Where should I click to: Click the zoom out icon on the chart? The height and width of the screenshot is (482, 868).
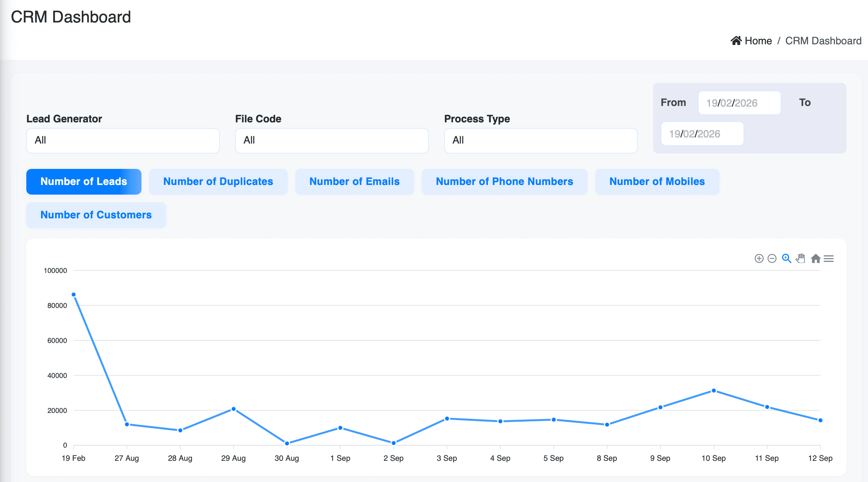772,259
